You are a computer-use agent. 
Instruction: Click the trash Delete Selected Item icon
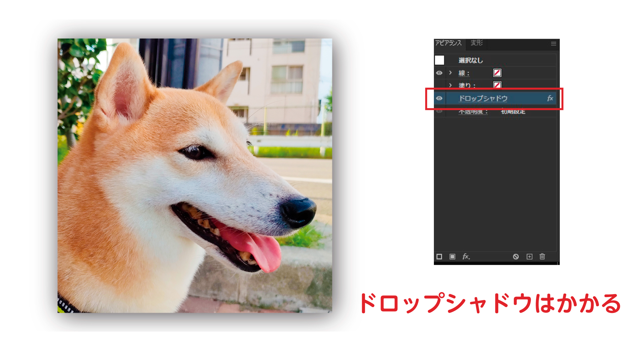[542, 257]
